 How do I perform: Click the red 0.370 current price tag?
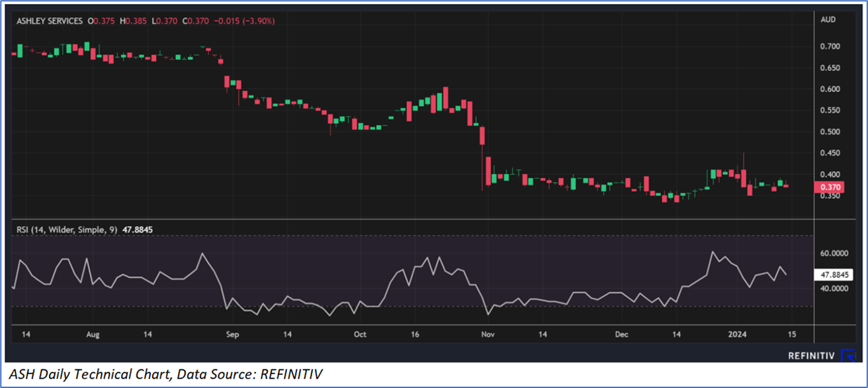[830, 187]
